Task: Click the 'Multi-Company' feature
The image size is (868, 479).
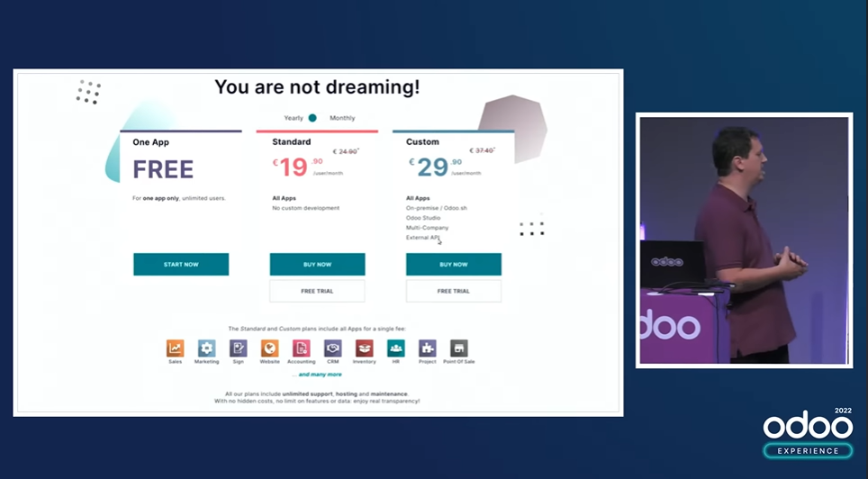Action: coord(427,228)
